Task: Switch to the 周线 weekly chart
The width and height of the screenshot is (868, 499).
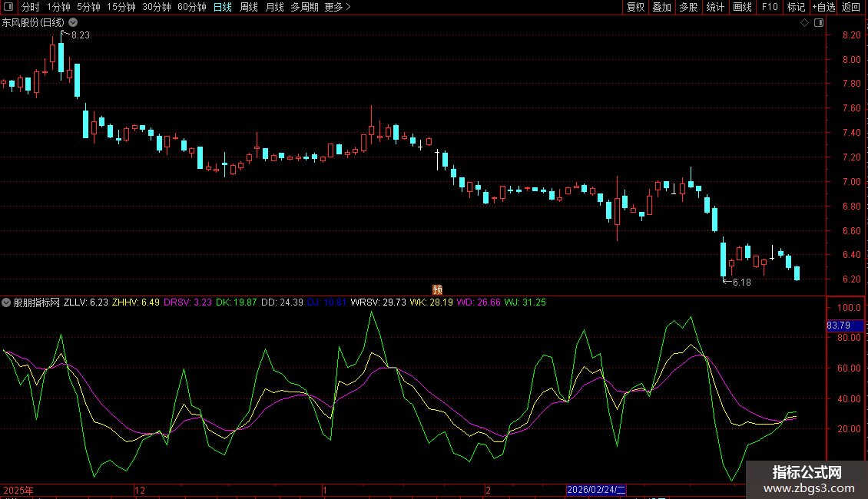Action: (249, 7)
